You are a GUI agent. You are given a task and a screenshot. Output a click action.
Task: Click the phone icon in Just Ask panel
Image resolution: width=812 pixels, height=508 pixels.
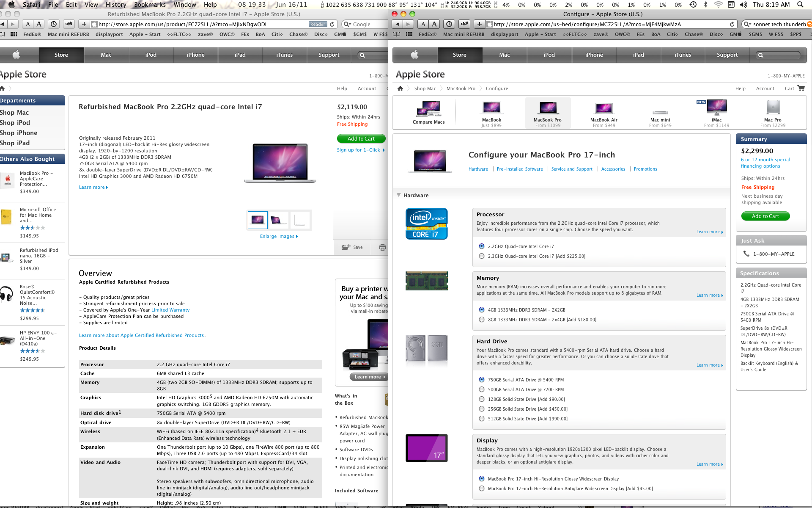(746, 254)
